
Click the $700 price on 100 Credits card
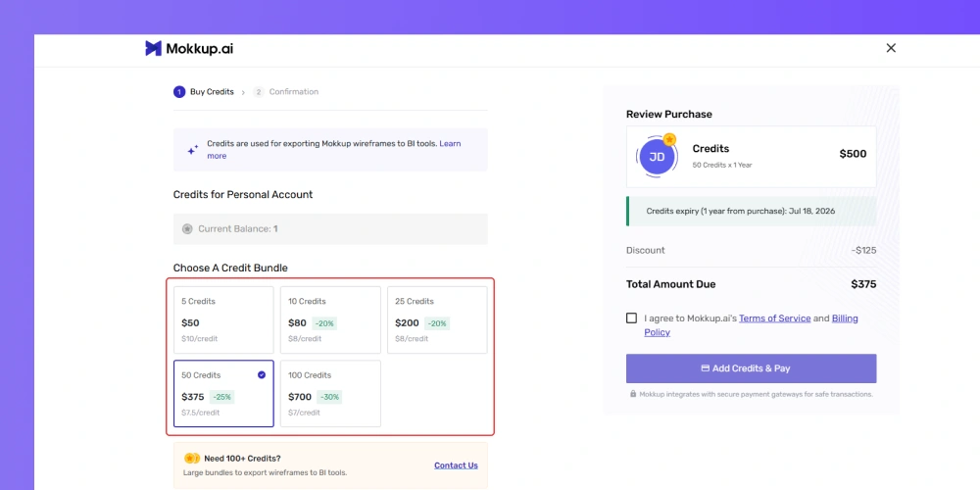coord(300,397)
